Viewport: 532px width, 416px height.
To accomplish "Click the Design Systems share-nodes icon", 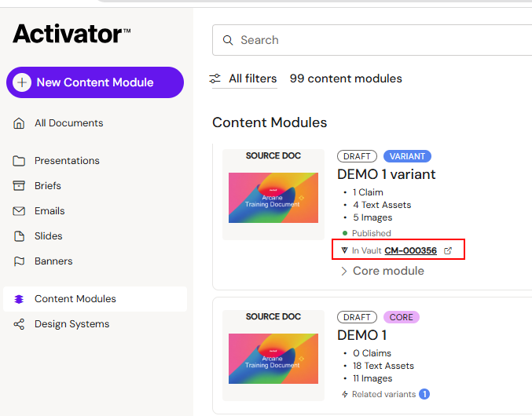I will [x=19, y=324].
